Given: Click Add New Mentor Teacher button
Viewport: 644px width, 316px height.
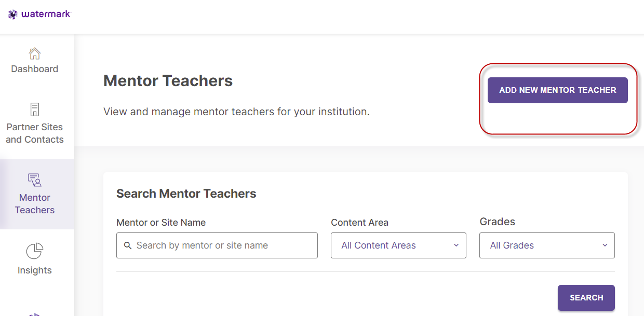Looking at the screenshot, I should pyautogui.click(x=558, y=90).
